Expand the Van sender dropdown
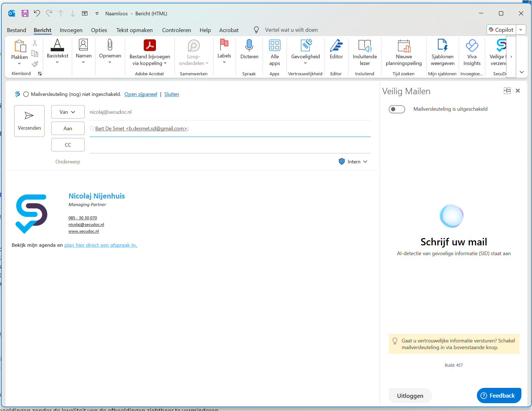532x411 pixels. tap(68, 112)
